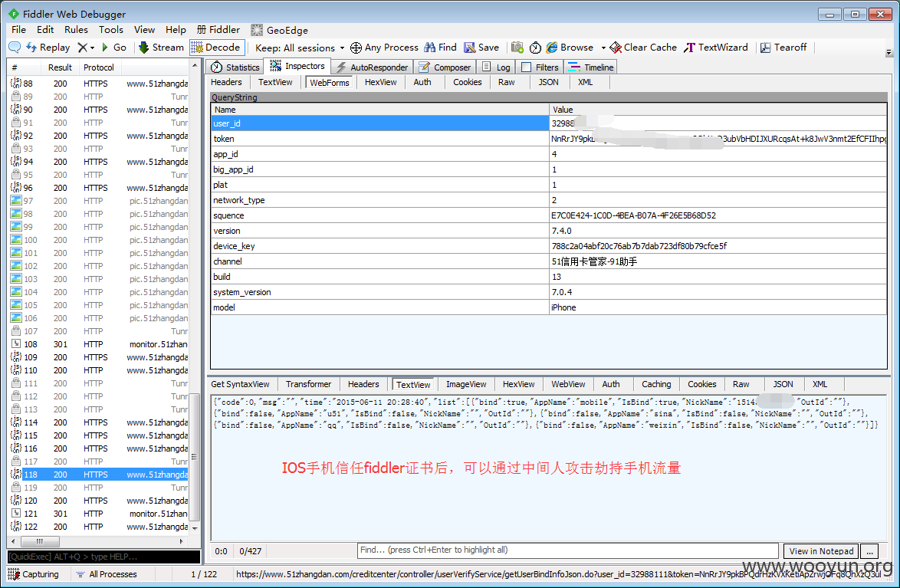This screenshot has width=900, height=588.
Task: Switch to the Filters tab
Action: 540,67
